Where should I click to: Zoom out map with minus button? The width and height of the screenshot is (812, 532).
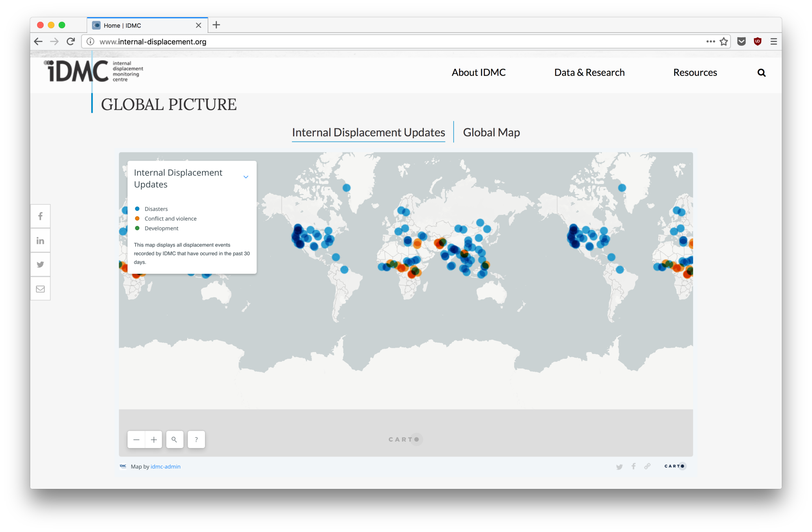[136, 439]
